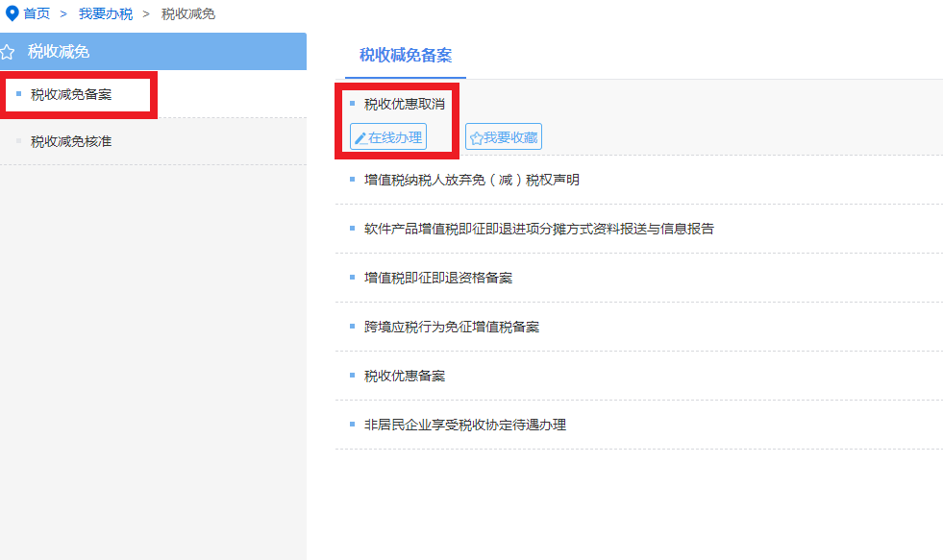Click the location pin icon in breadcrumb
This screenshot has height=560, width=943.
[12, 13]
